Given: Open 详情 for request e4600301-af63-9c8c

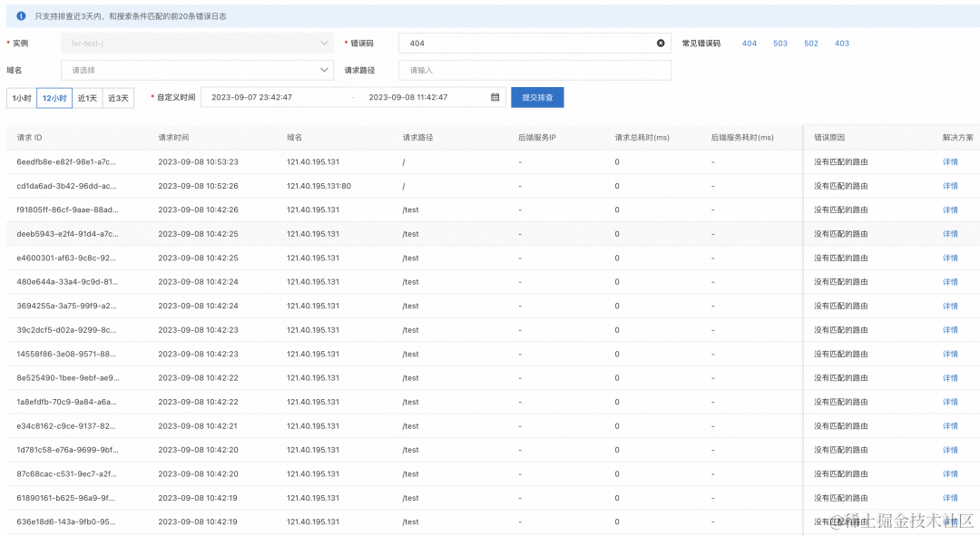Looking at the screenshot, I should click(x=950, y=258).
